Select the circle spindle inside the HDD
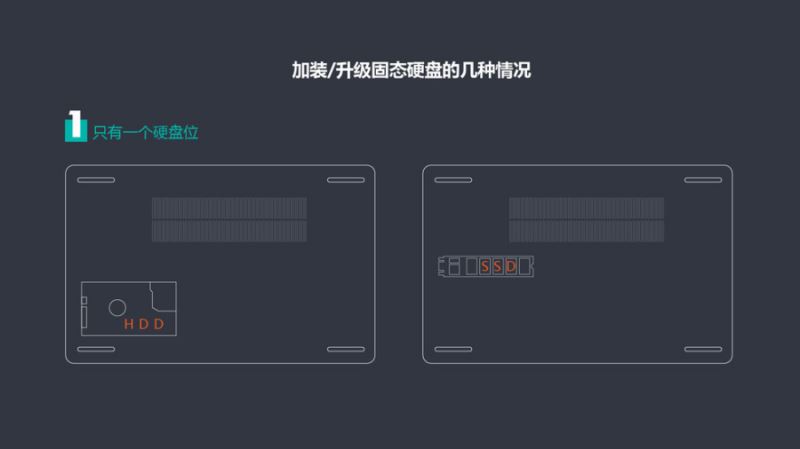800x449 pixels. (x=117, y=307)
